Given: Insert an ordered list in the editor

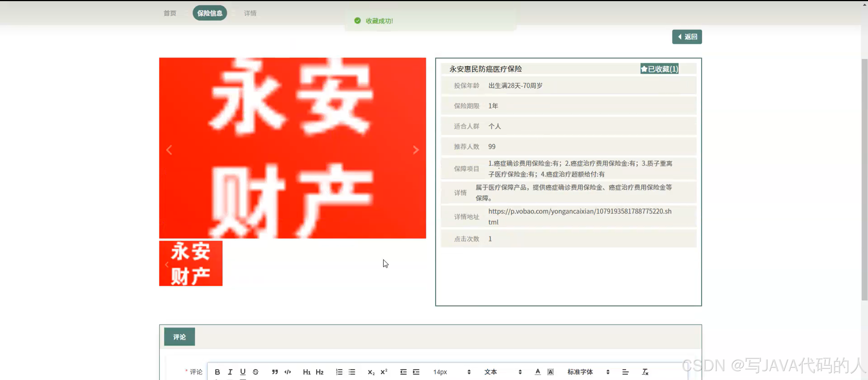Looking at the screenshot, I should (x=339, y=372).
